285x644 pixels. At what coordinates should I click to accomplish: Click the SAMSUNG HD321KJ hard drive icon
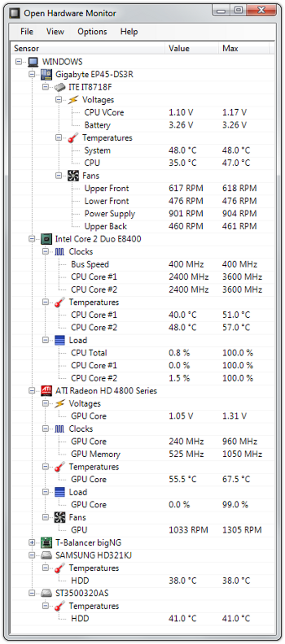[x=46, y=555]
